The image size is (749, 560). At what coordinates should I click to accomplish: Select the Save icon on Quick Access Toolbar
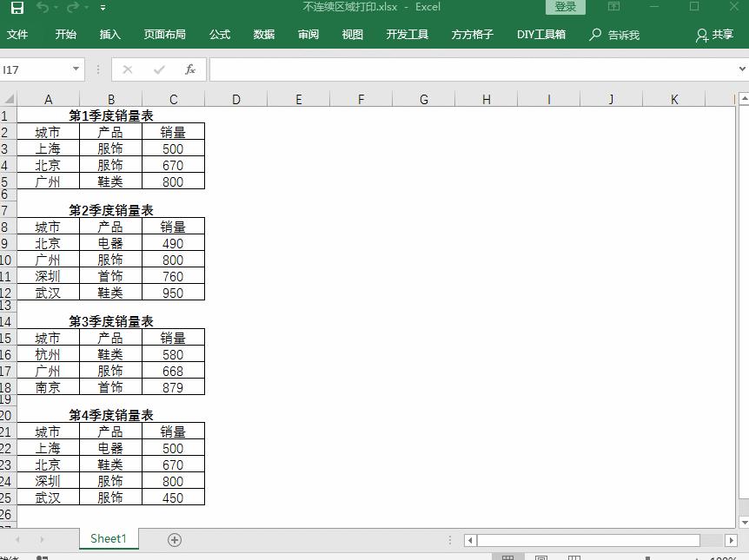pyautogui.click(x=17, y=7)
